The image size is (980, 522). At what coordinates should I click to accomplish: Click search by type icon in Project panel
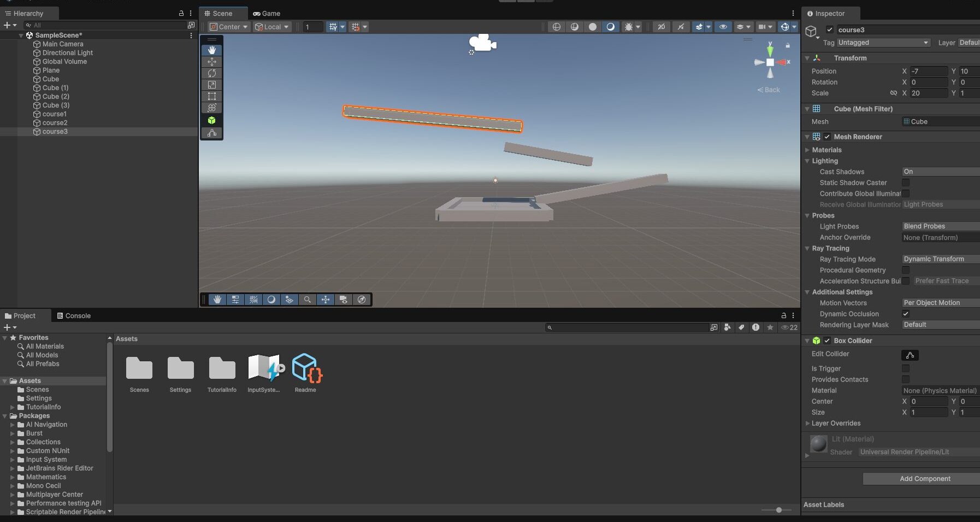(728, 327)
